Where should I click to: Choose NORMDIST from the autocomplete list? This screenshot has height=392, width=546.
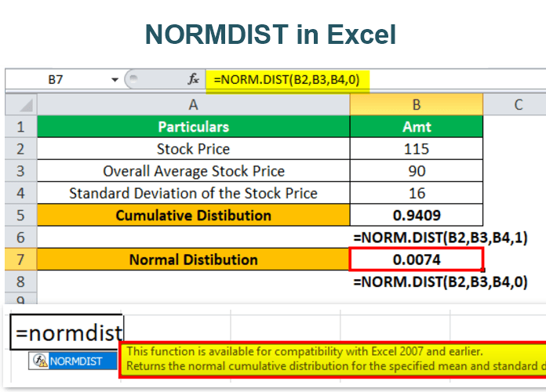pos(77,361)
